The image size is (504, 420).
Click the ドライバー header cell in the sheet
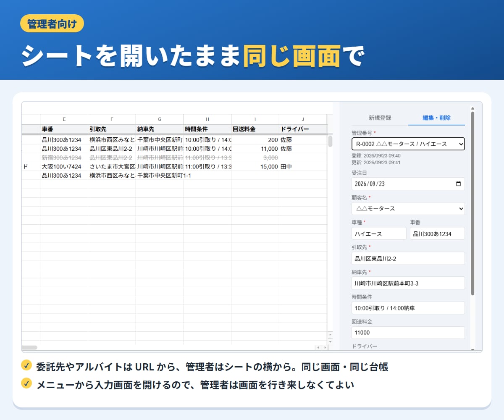tap(303, 129)
